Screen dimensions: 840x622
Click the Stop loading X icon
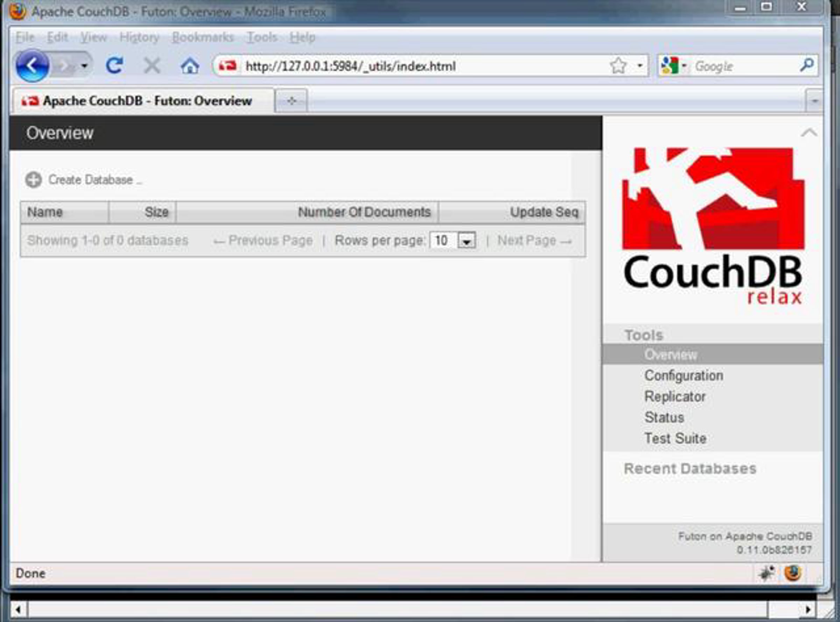[152, 66]
